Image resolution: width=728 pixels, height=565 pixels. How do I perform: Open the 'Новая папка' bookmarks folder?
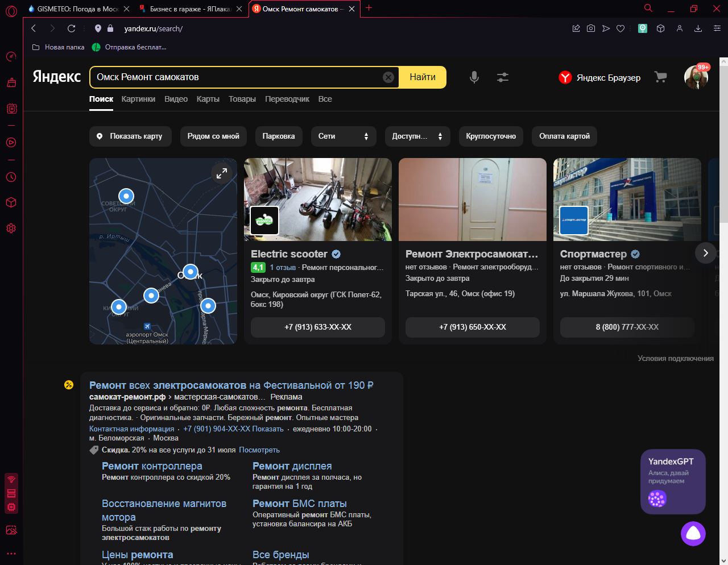point(59,47)
